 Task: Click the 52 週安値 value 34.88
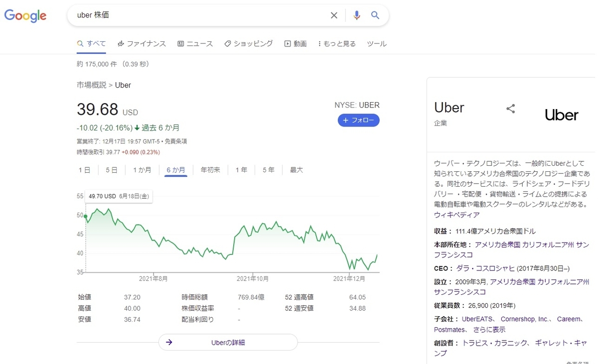point(357,308)
